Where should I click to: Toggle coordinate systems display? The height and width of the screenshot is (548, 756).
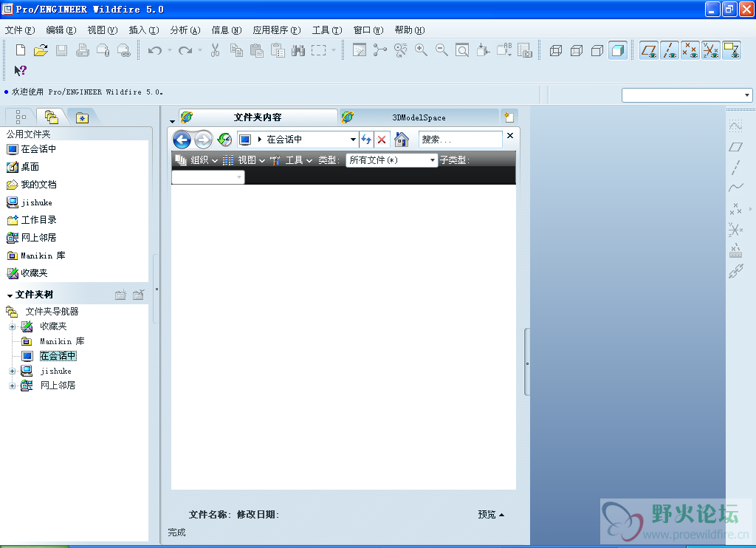click(x=711, y=50)
